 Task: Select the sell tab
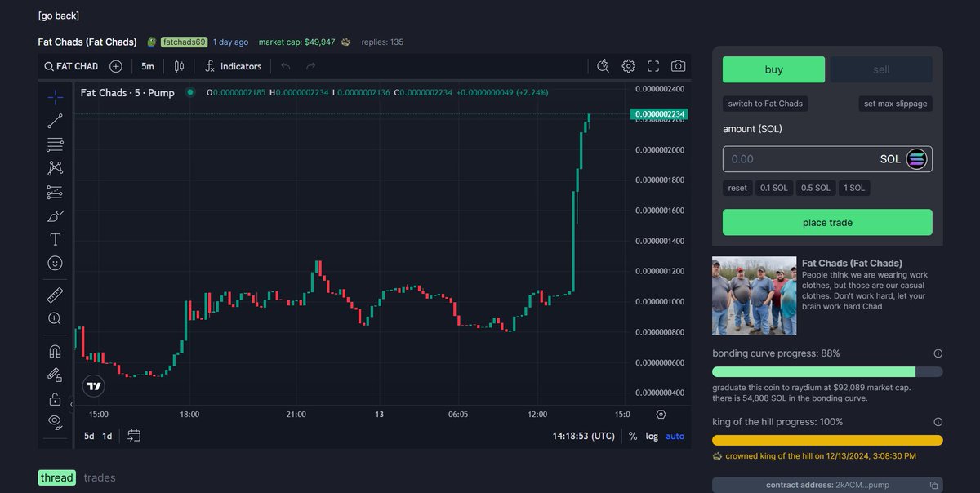pos(880,69)
